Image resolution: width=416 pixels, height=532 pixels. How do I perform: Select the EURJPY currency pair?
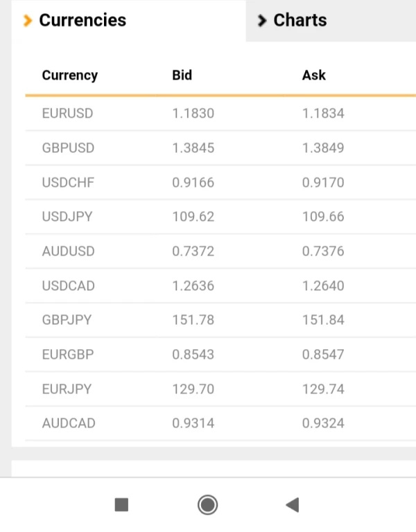click(x=67, y=389)
